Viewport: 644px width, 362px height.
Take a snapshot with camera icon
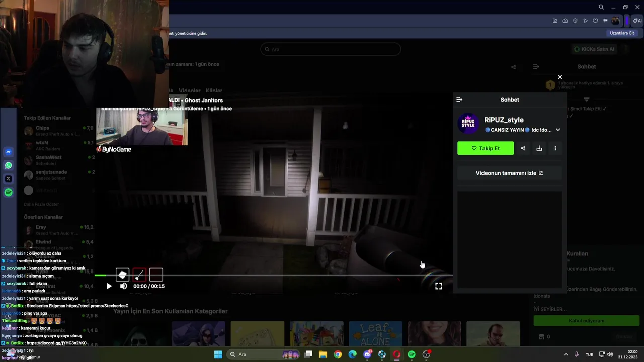point(565,21)
